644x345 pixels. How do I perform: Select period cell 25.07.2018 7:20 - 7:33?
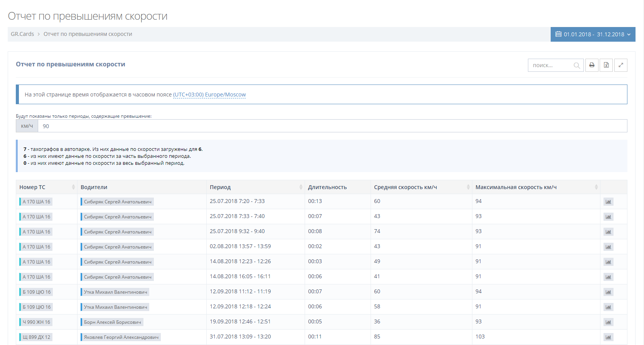[x=237, y=201]
